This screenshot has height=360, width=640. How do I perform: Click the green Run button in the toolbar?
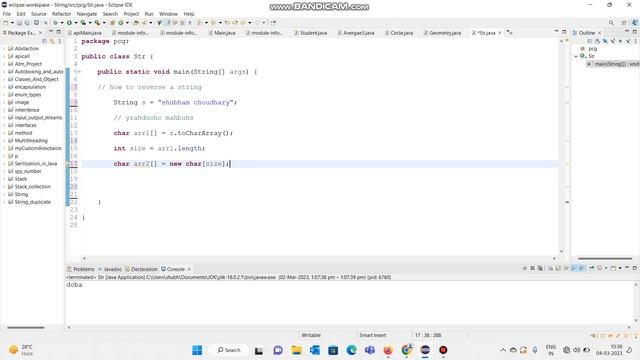point(69,23)
